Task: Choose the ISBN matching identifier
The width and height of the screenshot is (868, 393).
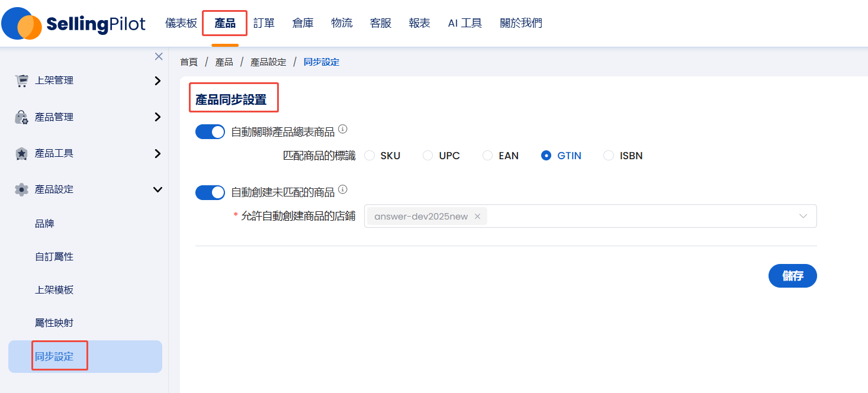Action: pyautogui.click(x=609, y=156)
